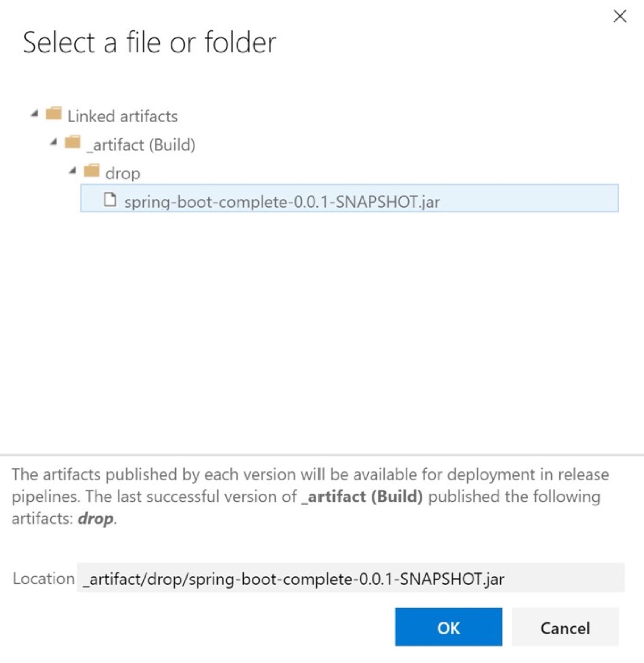Confirm selection with the OK button
This screenshot has height=663, width=644.
coord(448,627)
